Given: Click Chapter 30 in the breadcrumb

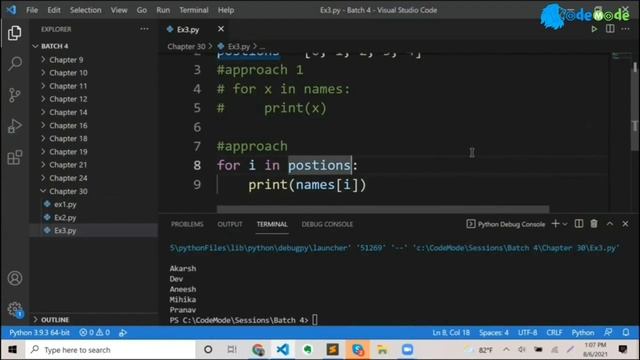Looking at the screenshot, I should [x=186, y=47].
